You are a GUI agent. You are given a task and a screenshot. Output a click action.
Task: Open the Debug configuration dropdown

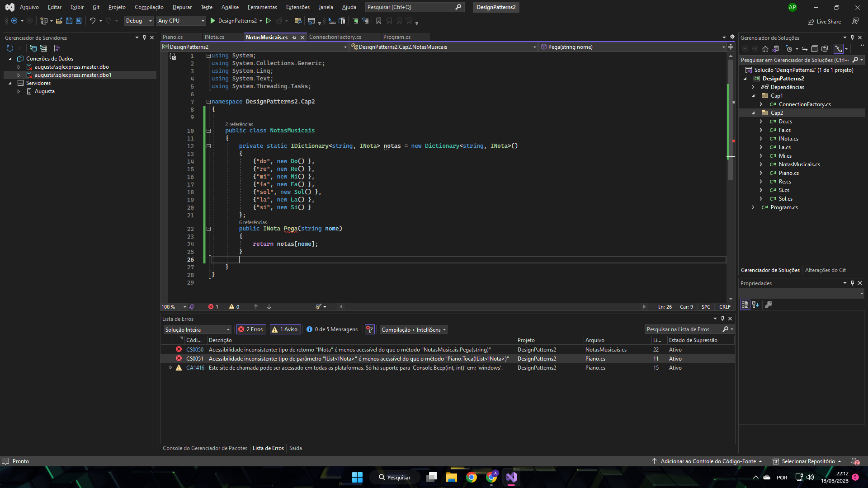click(139, 21)
